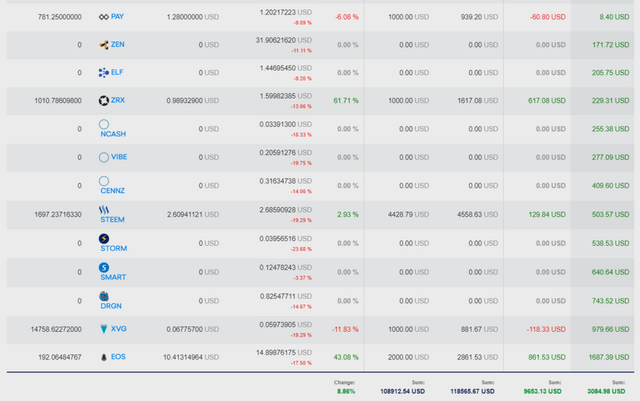Open the NCASH coin link
The height and width of the screenshot is (401, 640).
coord(113,134)
